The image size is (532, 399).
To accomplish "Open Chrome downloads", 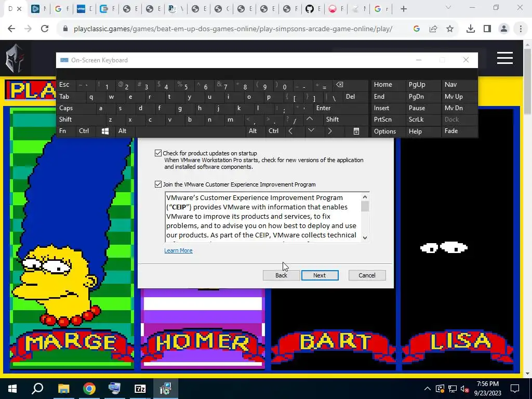I will 471,29.
